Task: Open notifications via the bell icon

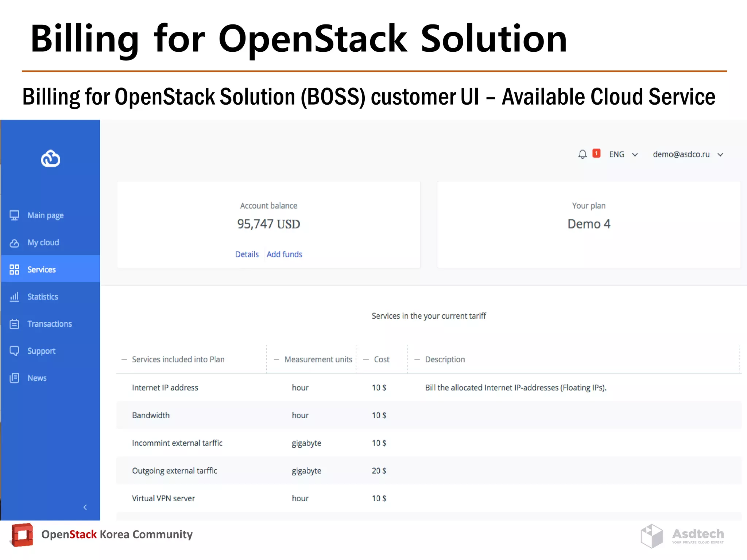Action: (582, 155)
